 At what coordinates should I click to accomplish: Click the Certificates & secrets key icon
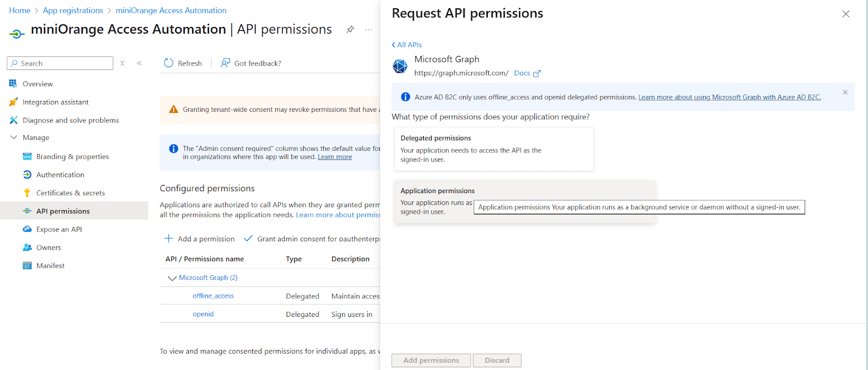pos(27,193)
